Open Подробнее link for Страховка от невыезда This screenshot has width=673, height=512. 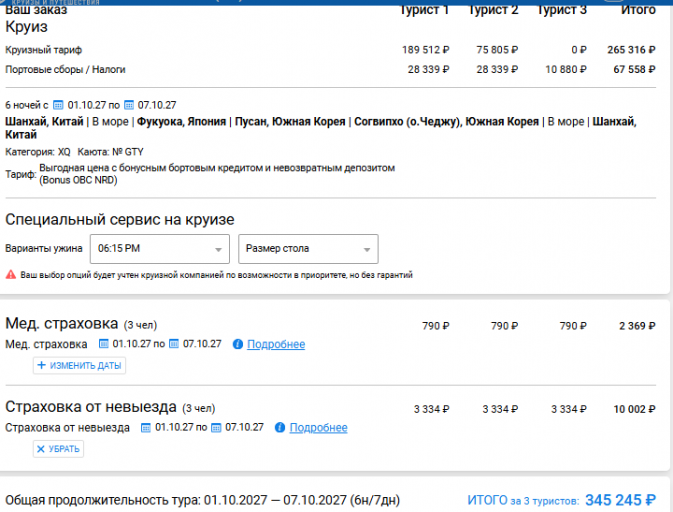(318, 427)
